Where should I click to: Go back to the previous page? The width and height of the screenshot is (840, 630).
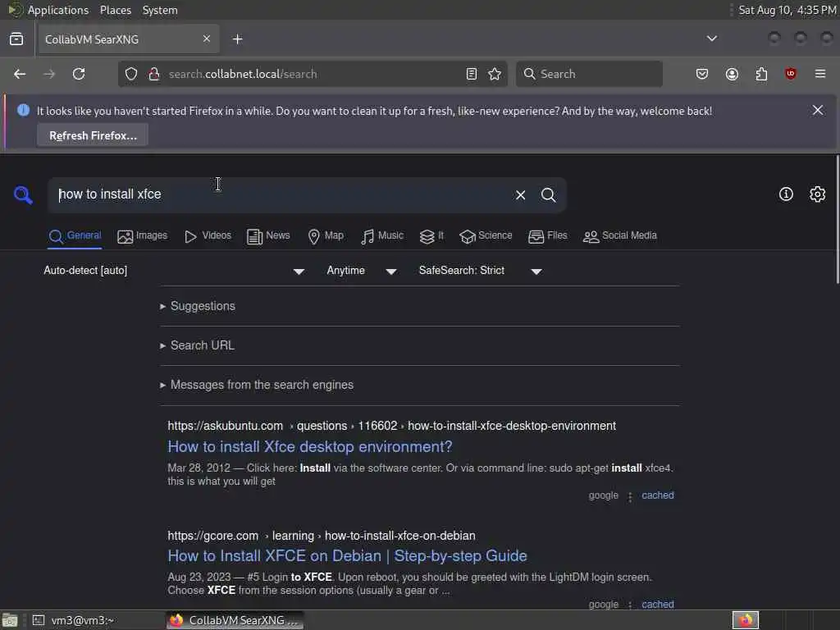20,74
